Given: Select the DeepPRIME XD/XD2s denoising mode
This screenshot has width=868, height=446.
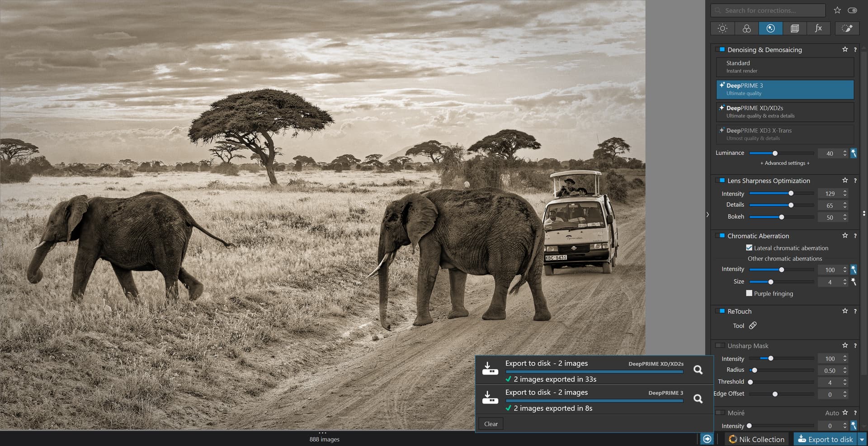Looking at the screenshot, I should pyautogui.click(x=785, y=112).
